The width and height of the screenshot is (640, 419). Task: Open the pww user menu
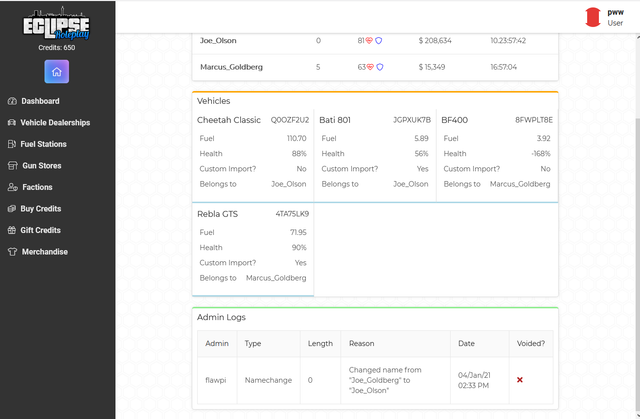[604, 17]
